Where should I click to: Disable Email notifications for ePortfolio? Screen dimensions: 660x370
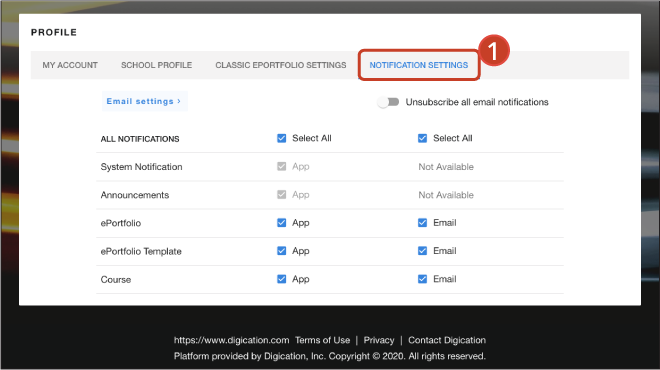[x=422, y=223]
